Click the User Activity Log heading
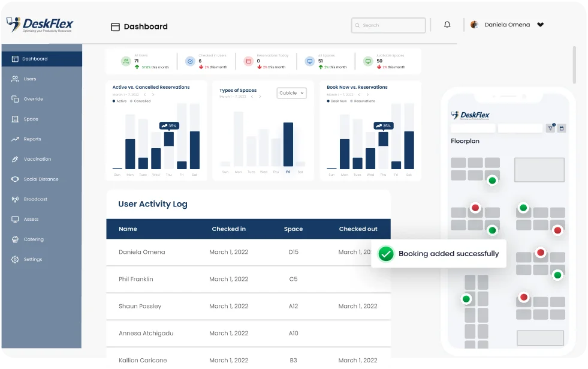The height and width of the screenshot is (369, 588). pyautogui.click(x=153, y=204)
